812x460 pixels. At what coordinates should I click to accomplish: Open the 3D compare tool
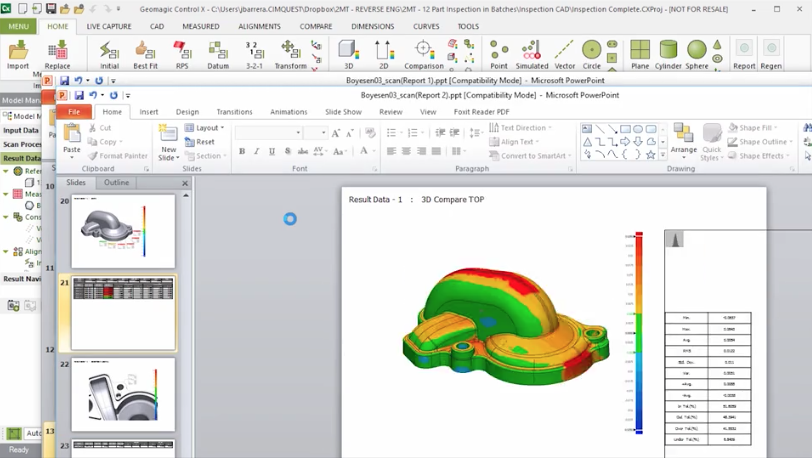(349, 54)
